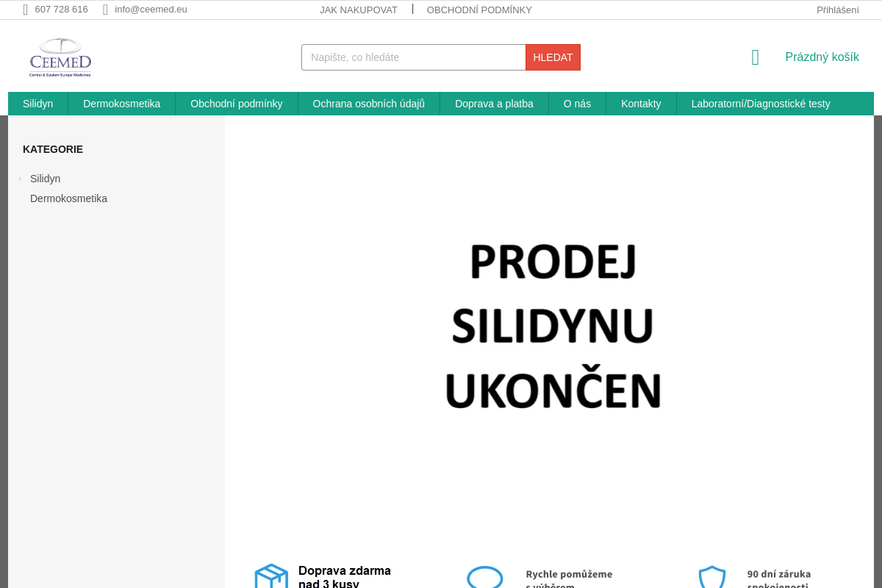Click the PRODEJ SILIDYNU UKONČEN banner
This screenshot has height=588, width=882.
553,326
